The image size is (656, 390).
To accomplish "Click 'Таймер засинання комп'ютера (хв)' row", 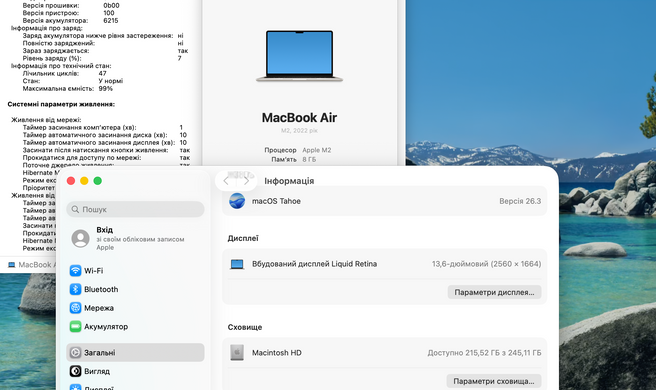I will click(x=102, y=127).
